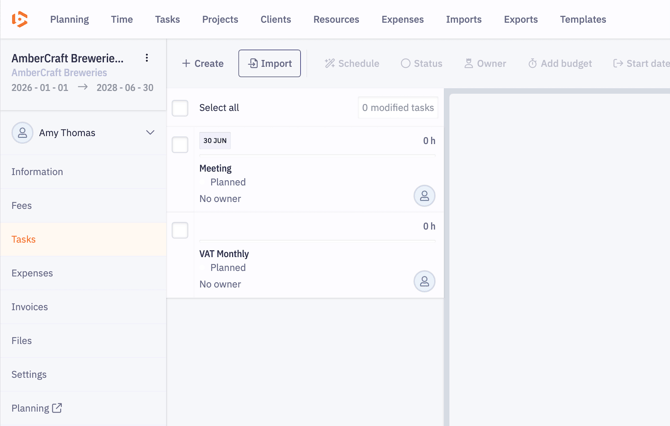The image size is (670, 426).
Task: Assign owner icon on Meeting task
Action: coord(424,196)
